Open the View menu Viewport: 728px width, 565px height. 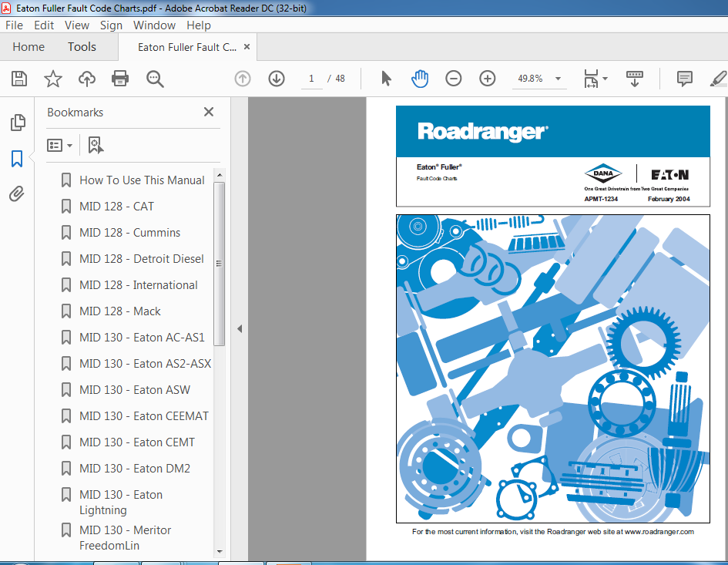pos(77,25)
